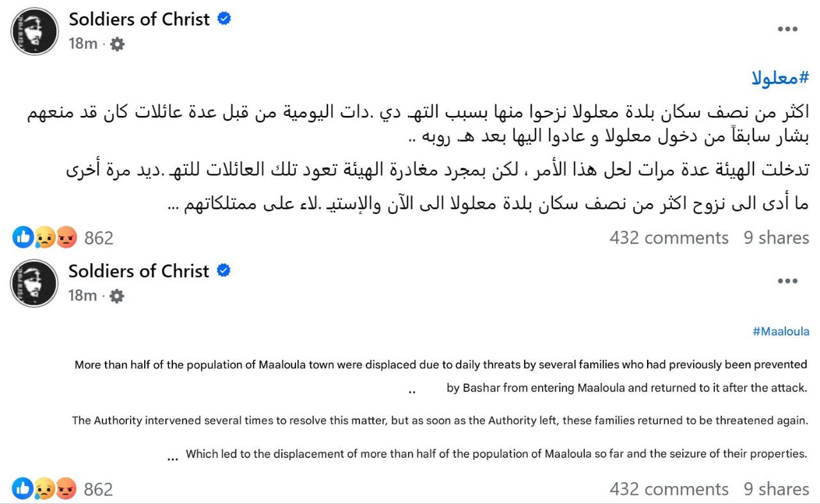
Task: Click the like reaction icon on the first post
Action: click(23, 238)
